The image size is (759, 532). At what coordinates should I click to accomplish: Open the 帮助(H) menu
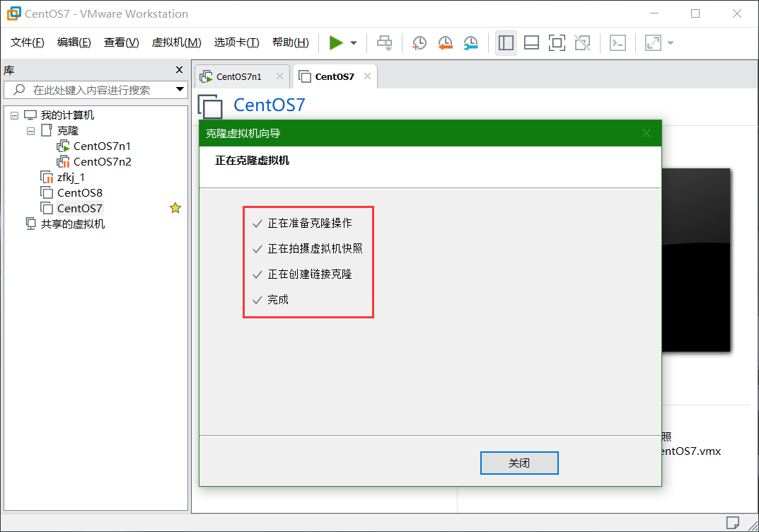[291, 42]
